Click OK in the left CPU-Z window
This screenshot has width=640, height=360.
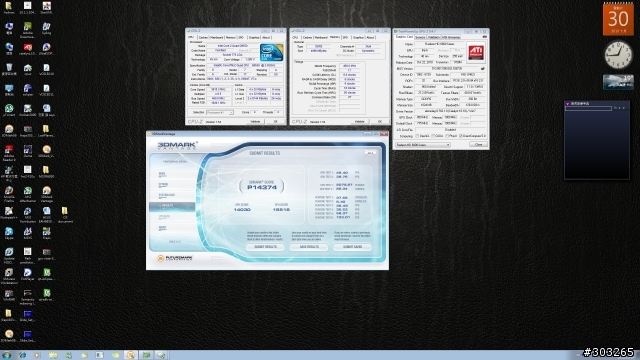pyautogui.click(x=276, y=122)
